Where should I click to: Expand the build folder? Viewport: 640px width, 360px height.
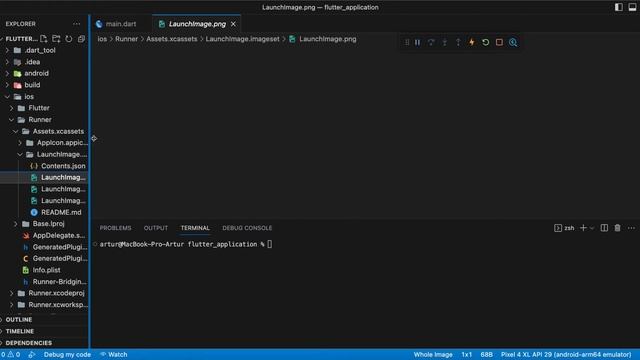tap(44, 85)
